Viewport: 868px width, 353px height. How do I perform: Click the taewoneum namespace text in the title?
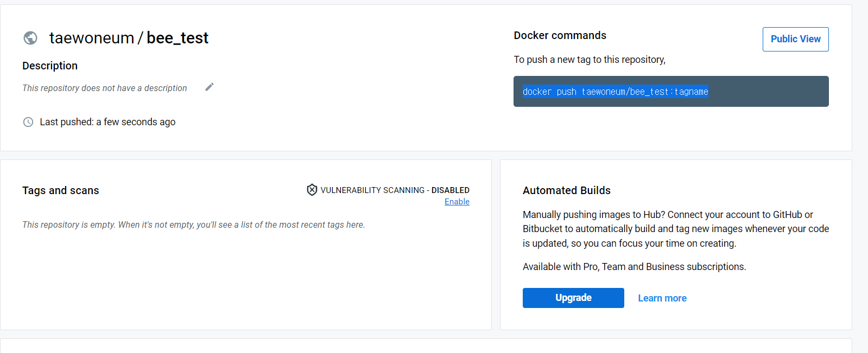pos(92,38)
